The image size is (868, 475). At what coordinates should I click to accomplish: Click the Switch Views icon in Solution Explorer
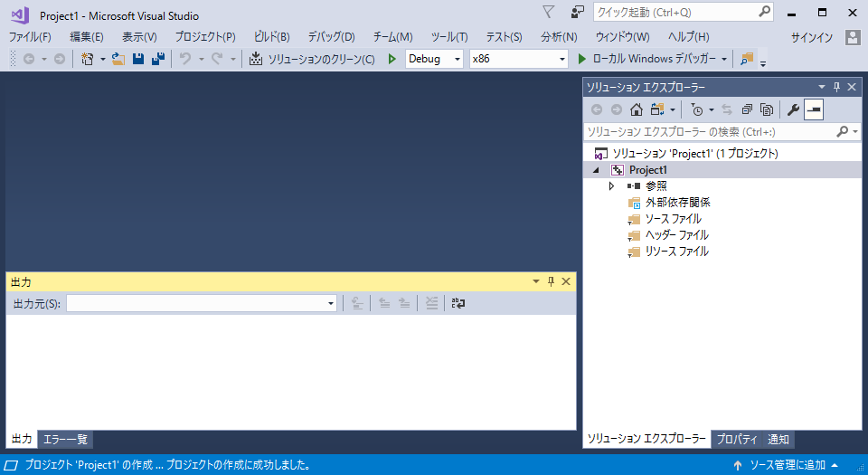[657, 109]
